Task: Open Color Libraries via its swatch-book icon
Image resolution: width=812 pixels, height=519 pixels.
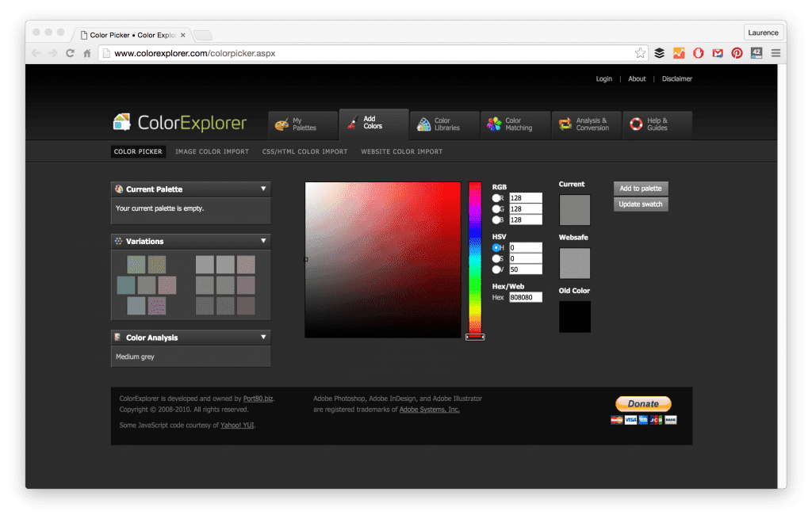Action: tap(423, 124)
